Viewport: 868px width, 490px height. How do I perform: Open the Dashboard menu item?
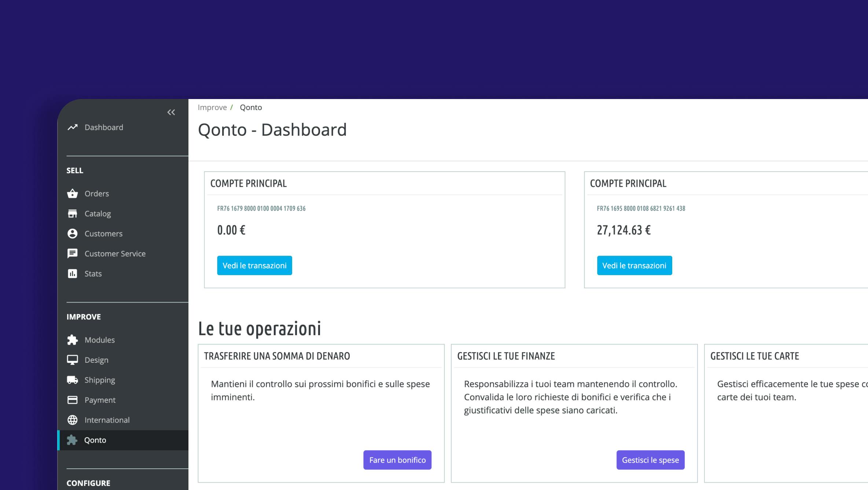click(104, 127)
